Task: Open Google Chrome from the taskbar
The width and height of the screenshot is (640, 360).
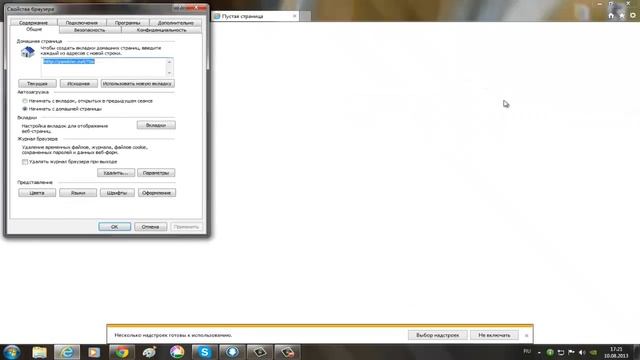Action: [x=122, y=352]
